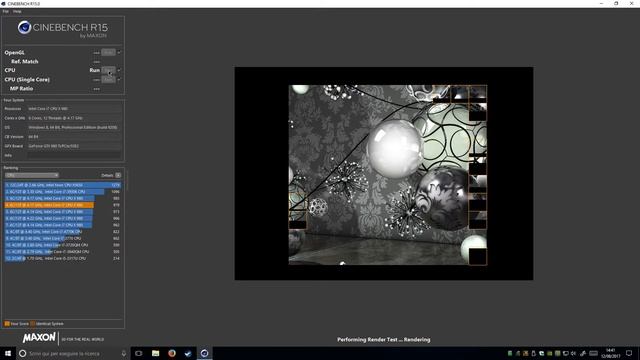Click the Cores x GHz value field
Viewport: 640px width, 360px height.
(x=74, y=118)
